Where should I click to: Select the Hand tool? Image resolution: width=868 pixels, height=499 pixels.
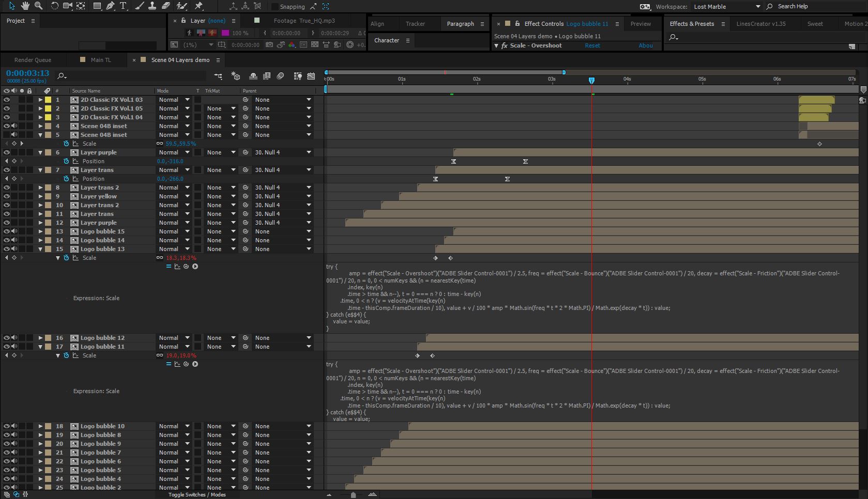(x=25, y=6)
